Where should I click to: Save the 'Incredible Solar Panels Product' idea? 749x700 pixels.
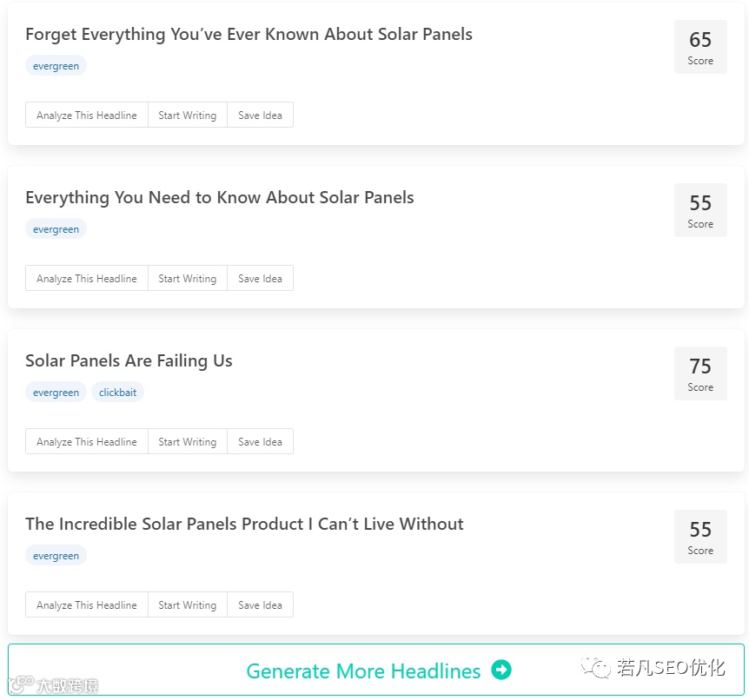[260, 605]
